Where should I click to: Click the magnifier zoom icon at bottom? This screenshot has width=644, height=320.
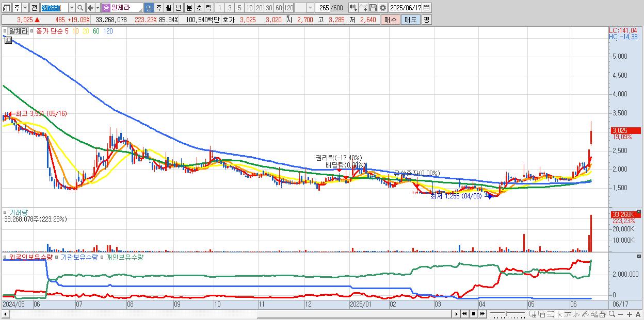(x=611, y=314)
